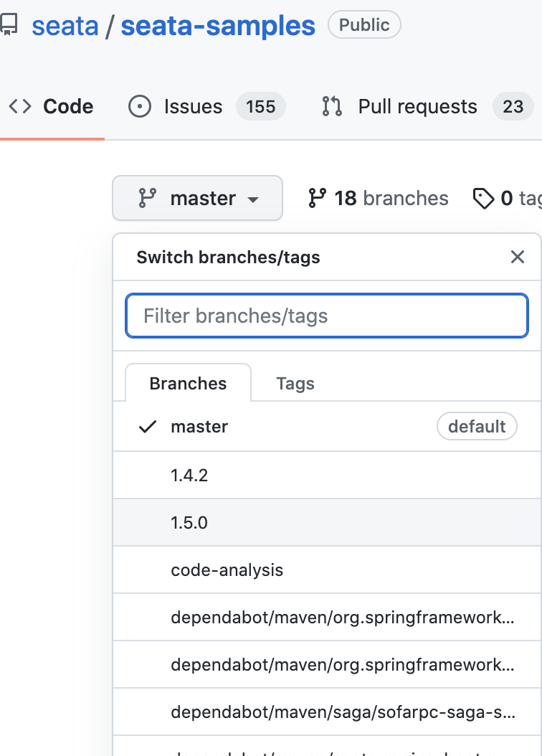Focus the Filter branches/tags field
The image size is (542, 756).
[327, 316]
